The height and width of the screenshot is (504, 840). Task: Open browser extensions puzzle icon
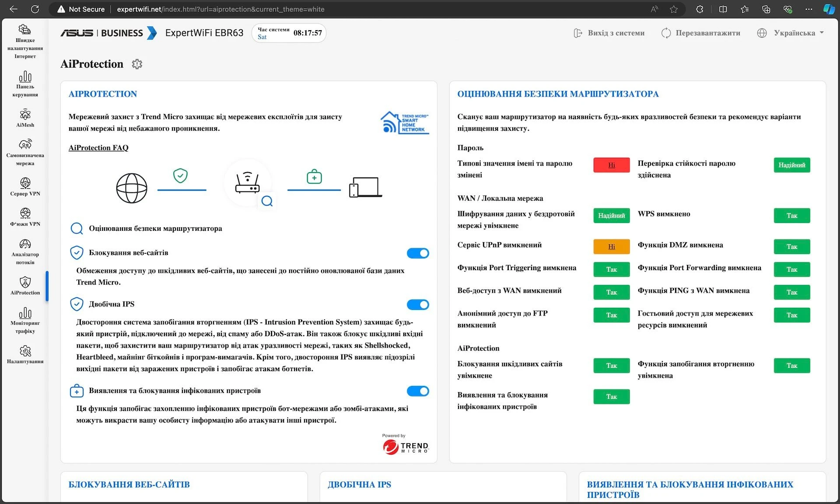coord(700,9)
